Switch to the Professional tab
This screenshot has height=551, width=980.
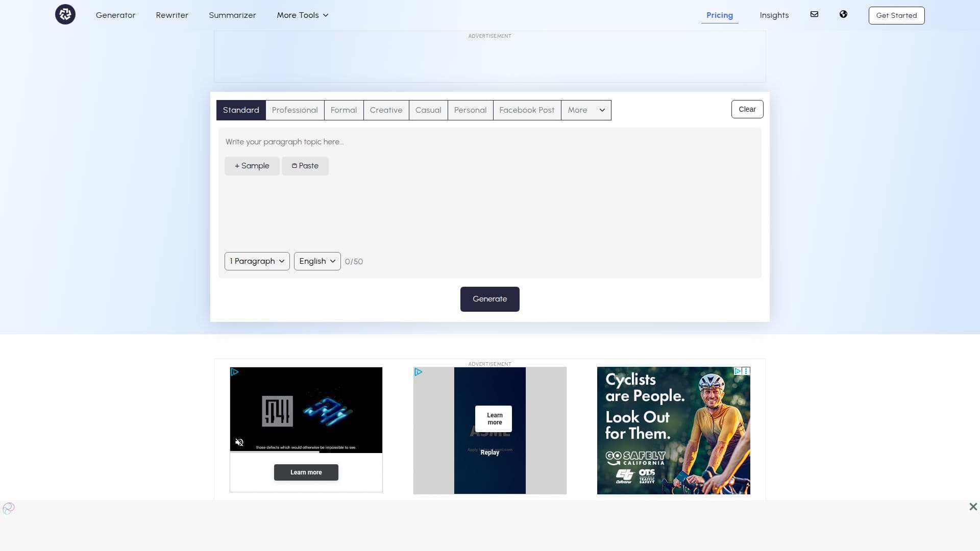click(295, 110)
